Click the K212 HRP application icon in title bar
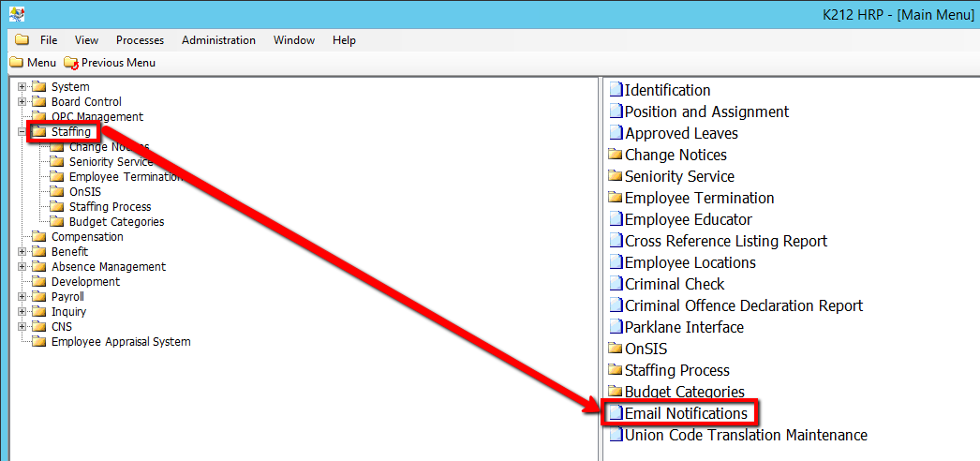The width and height of the screenshot is (980, 461). 17,14
